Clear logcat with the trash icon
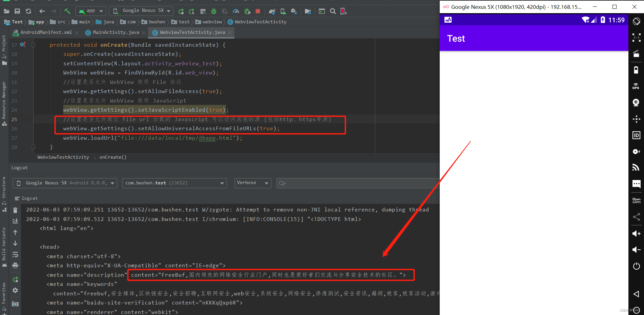Viewport: 644px width, 315px height. click(x=15, y=210)
